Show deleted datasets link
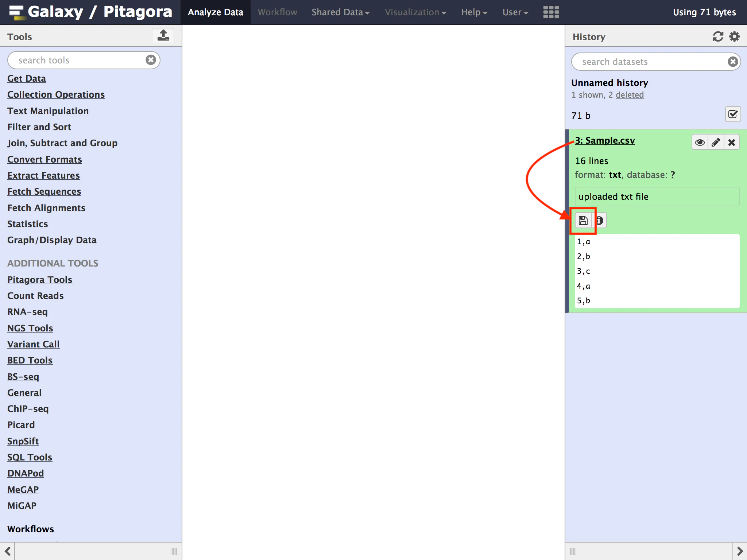The image size is (747, 560). [630, 95]
